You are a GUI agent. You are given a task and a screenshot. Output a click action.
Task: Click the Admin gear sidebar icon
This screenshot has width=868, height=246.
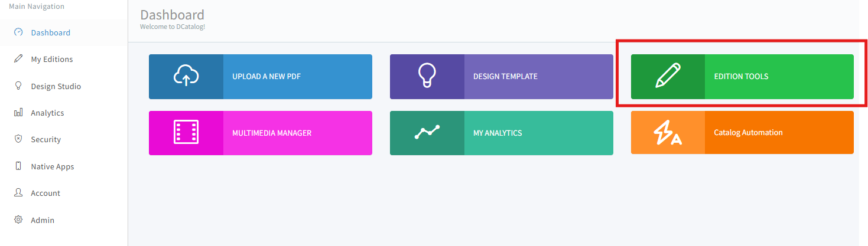[x=18, y=220]
